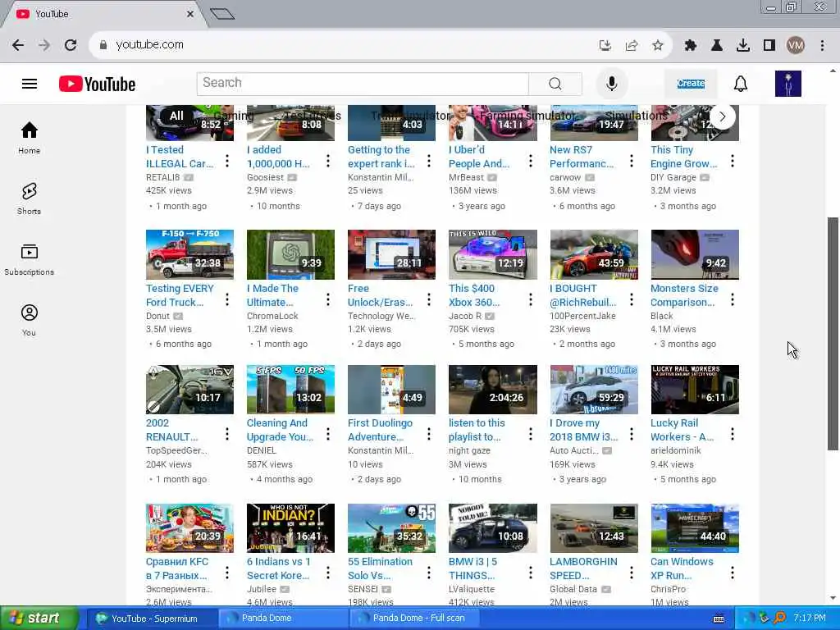The width and height of the screenshot is (840, 630).
Task: Click the search magnifier button
Action: tap(555, 84)
